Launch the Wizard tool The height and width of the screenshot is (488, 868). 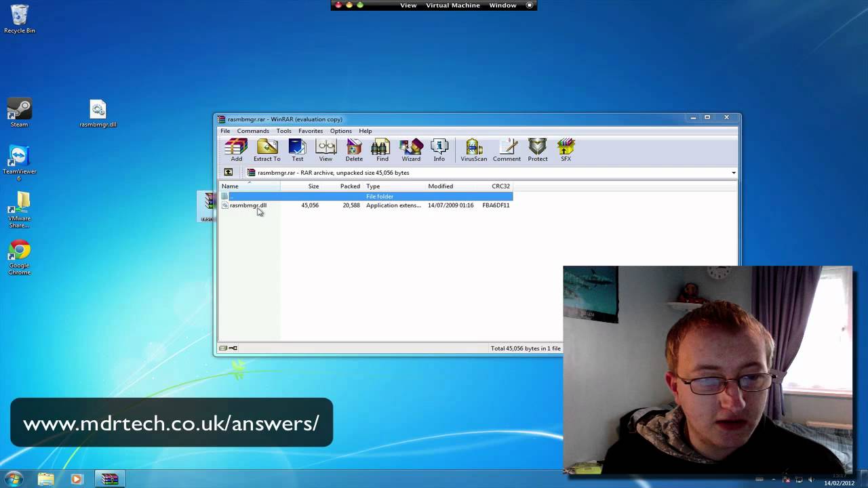tap(411, 150)
